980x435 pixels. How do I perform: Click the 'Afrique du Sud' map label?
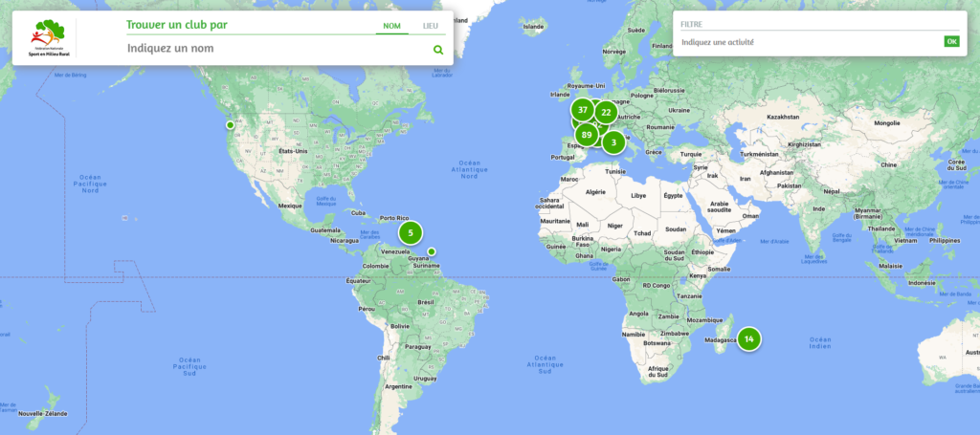point(658,371)
